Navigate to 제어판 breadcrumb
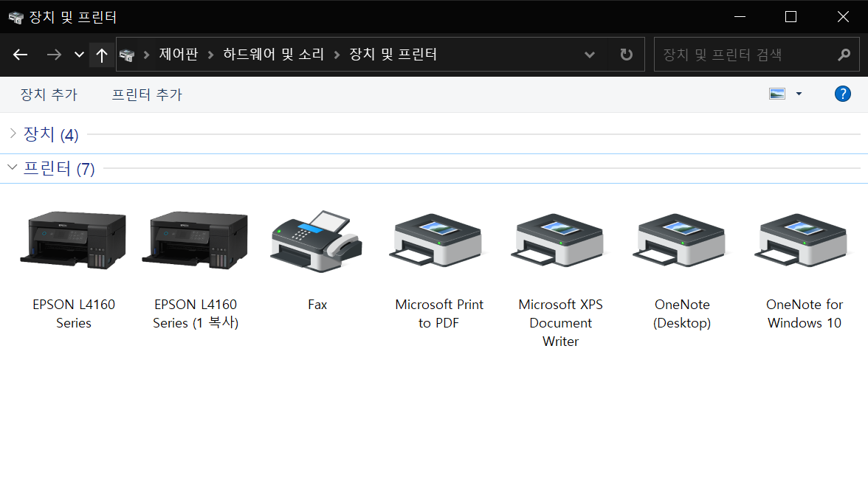Screen dimensions: 868x492 179,55
